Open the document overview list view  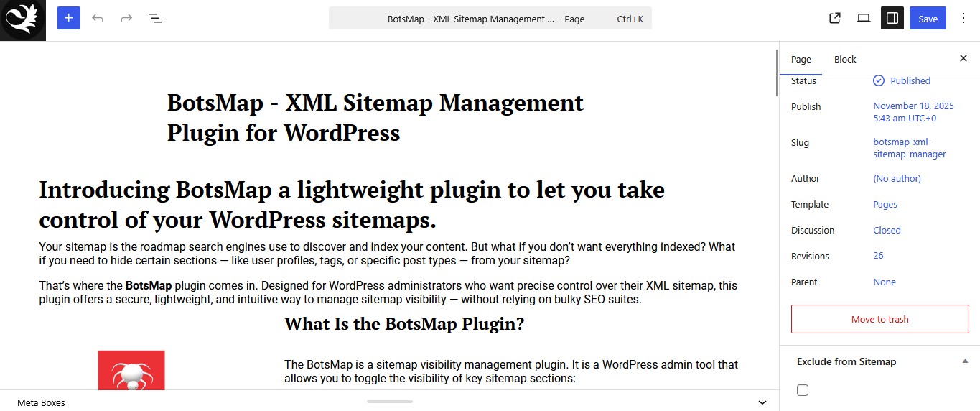155,19
